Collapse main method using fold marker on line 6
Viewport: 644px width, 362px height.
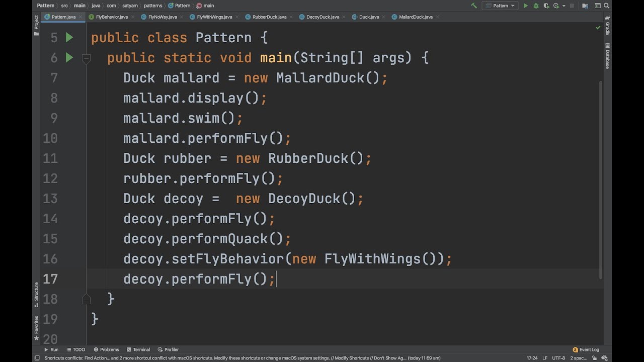pos(86,58)
